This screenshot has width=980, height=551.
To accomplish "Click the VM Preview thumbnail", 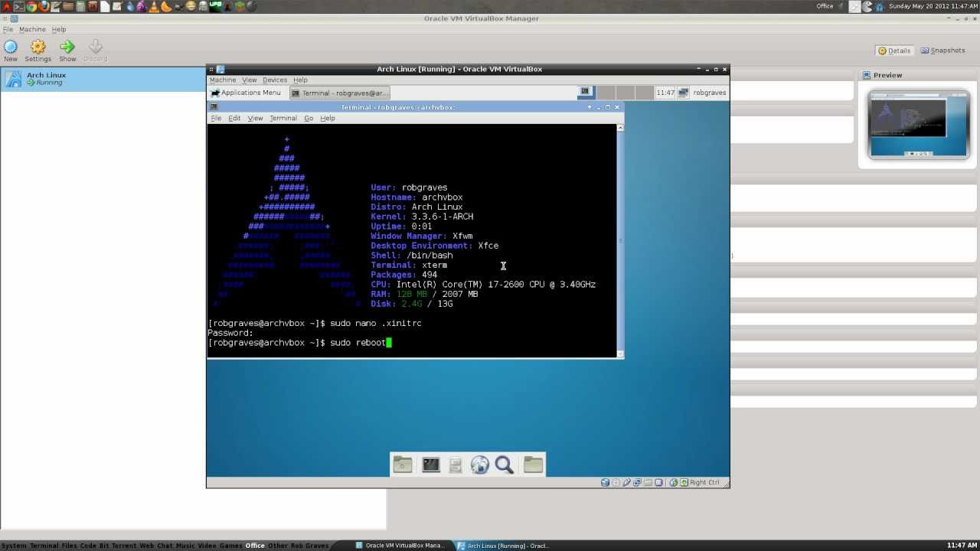I will point(918,124).
